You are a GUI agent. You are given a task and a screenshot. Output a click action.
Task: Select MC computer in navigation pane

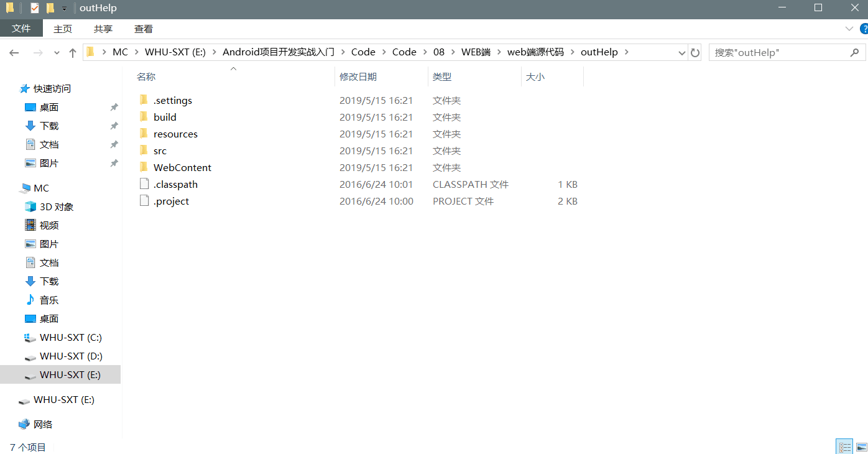click(x=41, y=188)
